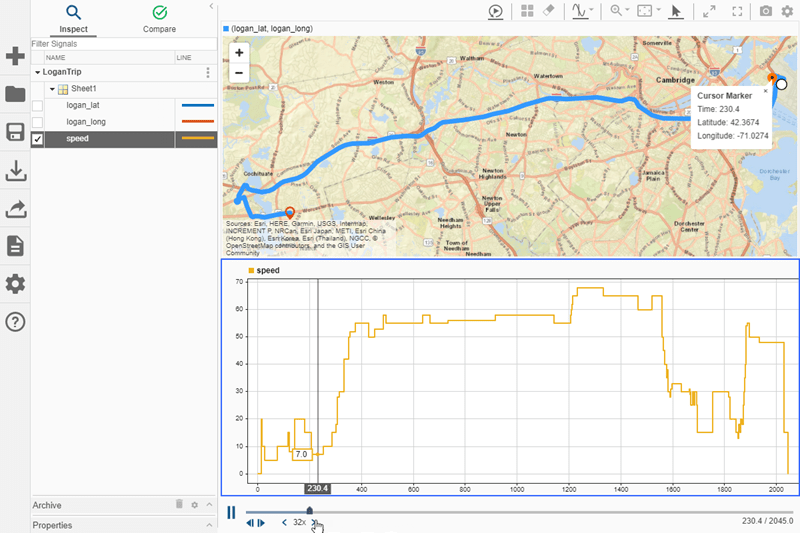800x533 pixels.
Task: Expand the Properties panel chevron
Action: tap(210, 525)
